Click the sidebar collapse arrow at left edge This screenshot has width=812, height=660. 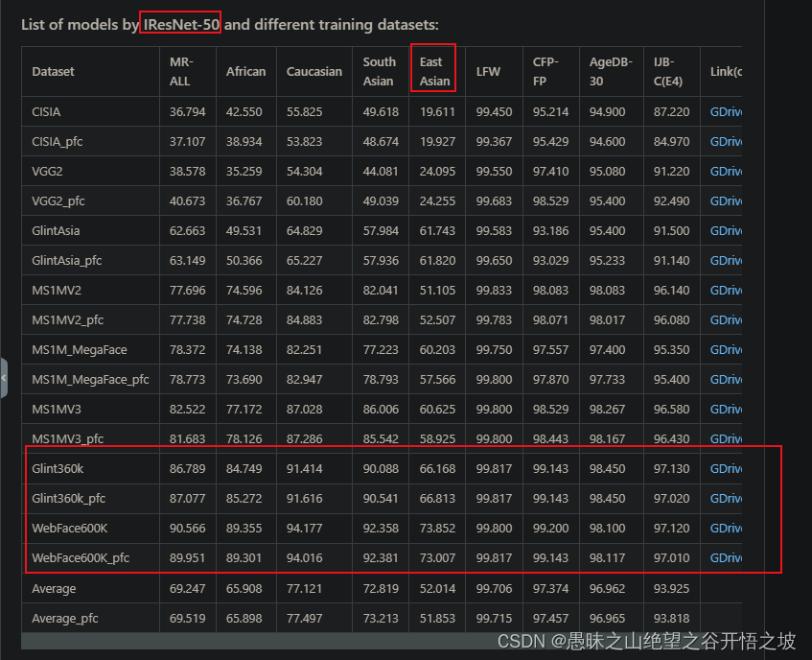pos(4,378)
